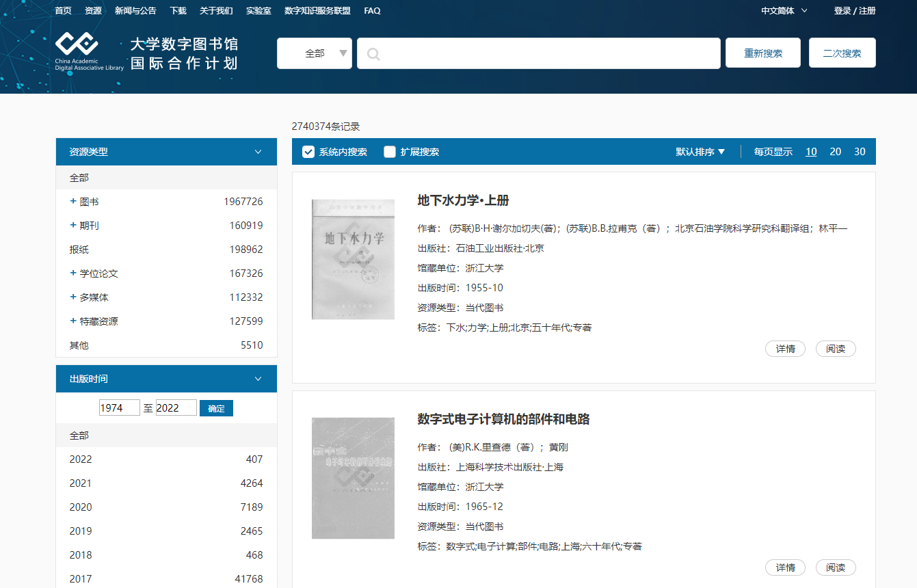
Task: Open the 地下水力学 book cover thumbnail
Action: coord(353,259)
